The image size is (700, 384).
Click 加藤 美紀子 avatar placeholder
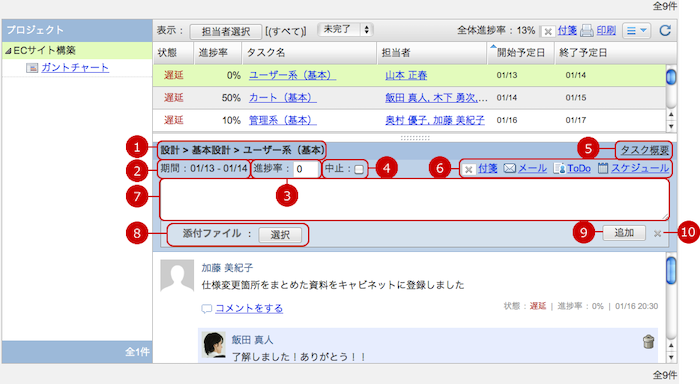pos(177,275)
